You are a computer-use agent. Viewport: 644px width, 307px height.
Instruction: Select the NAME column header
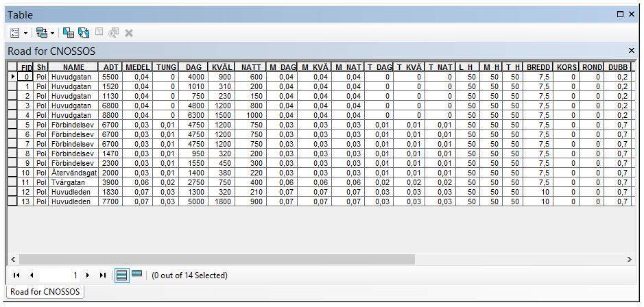(x=73, y=67)
